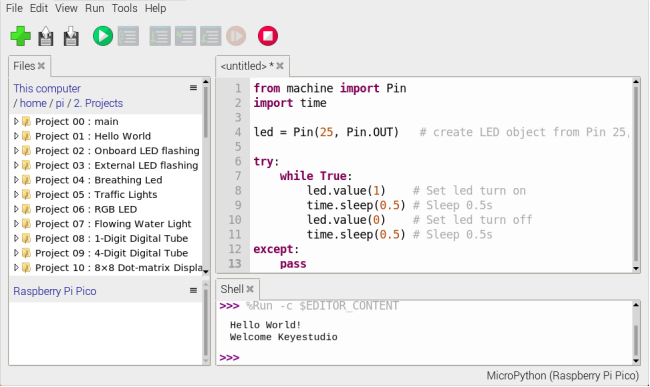650x387 pixels.
Task: Expand Project 01 : Hello World folder
Action: point(16,136)
